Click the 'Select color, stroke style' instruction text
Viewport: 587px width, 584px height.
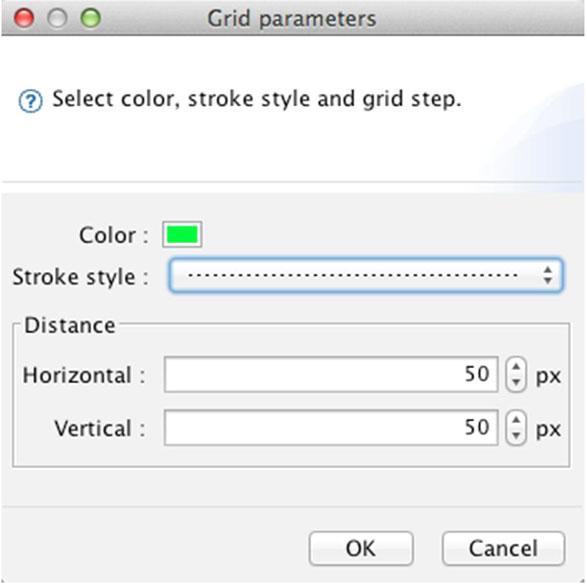tap(256, 99)
